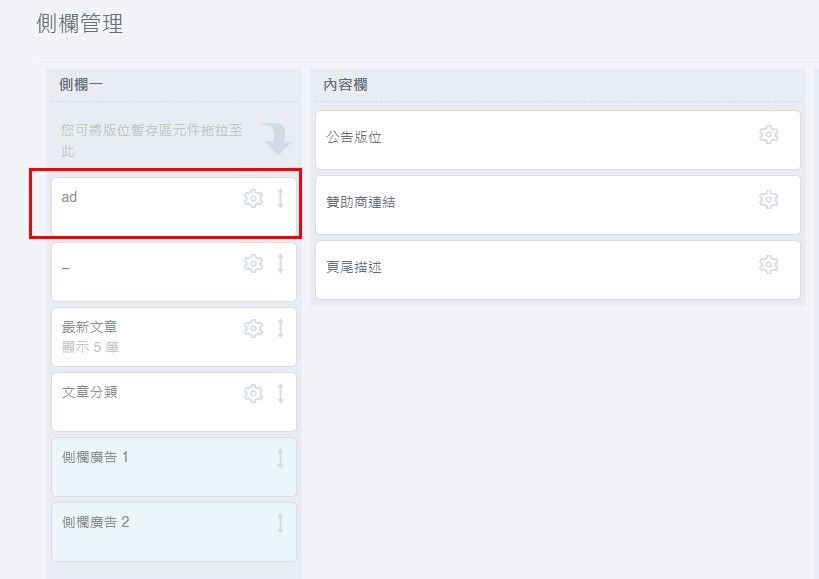Open settings gear for 文章分類 widget
The width and height of the screenshot is (819, 579).
[253, 394]
